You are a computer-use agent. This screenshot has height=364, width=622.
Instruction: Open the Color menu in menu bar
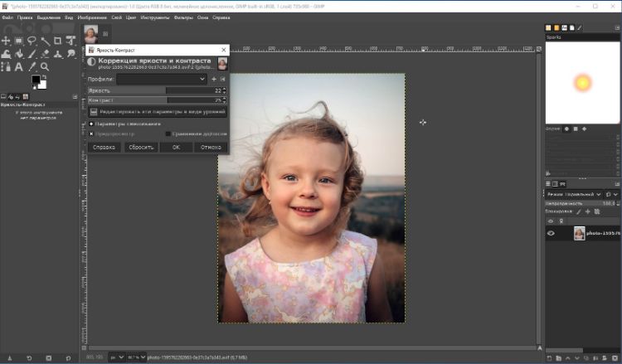[x=131, y=17]
